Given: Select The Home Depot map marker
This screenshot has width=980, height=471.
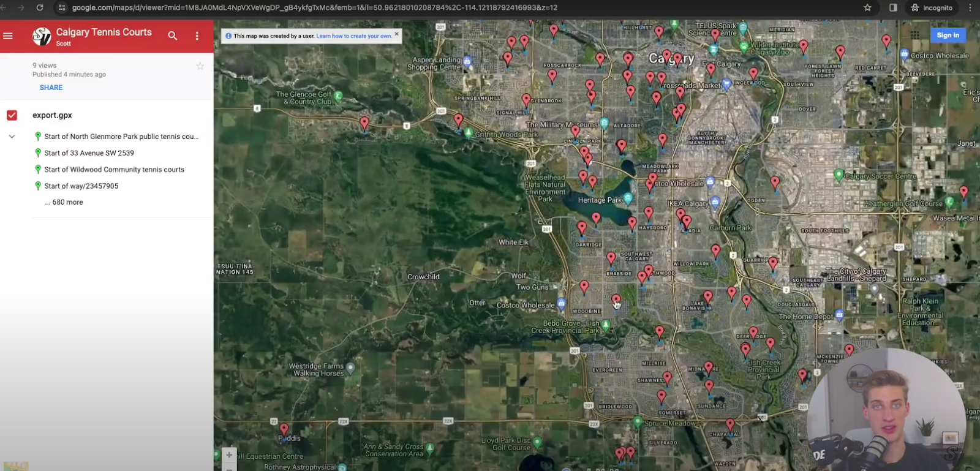Looking at the screenshot, I should pos(839,315).
